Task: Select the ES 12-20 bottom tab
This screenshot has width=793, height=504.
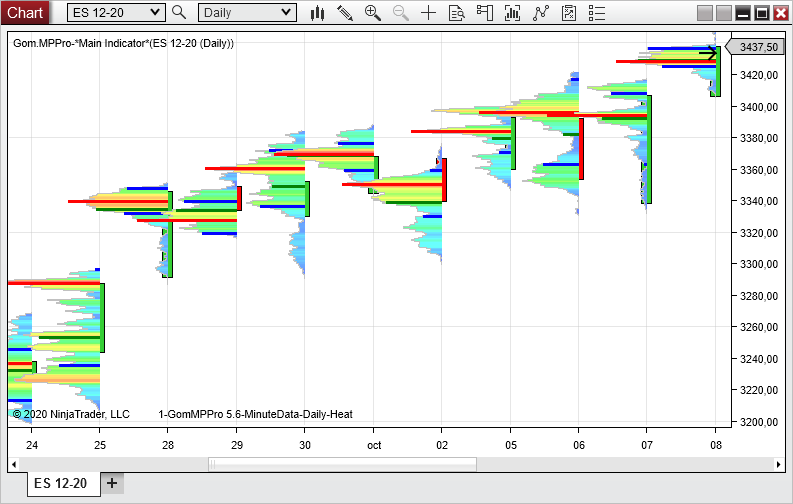Action: (x=61, y=484)
